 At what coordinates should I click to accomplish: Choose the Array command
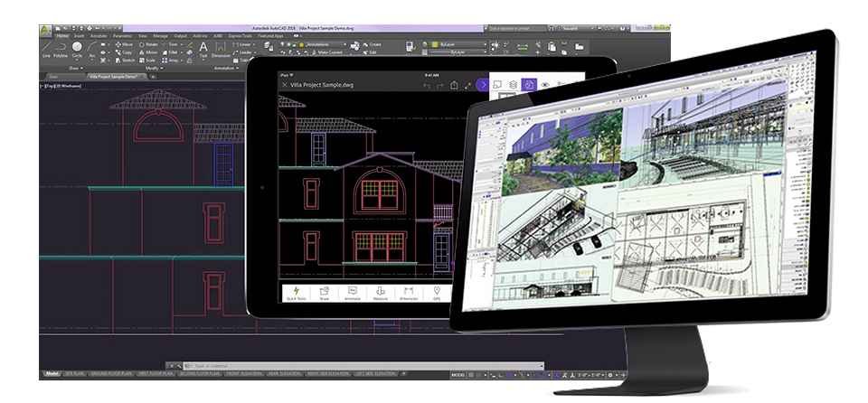click(171, 60)
